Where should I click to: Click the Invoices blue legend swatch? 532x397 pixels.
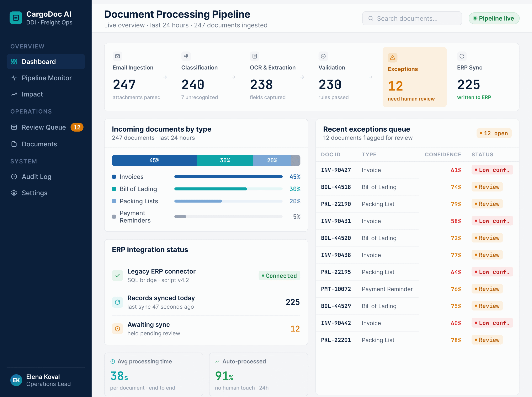(x=114, y=177)
